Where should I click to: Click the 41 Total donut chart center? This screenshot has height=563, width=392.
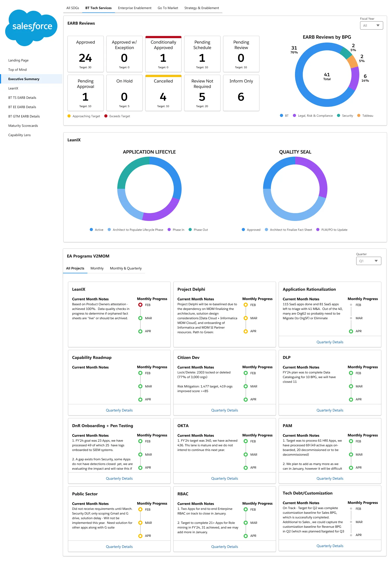327,77
